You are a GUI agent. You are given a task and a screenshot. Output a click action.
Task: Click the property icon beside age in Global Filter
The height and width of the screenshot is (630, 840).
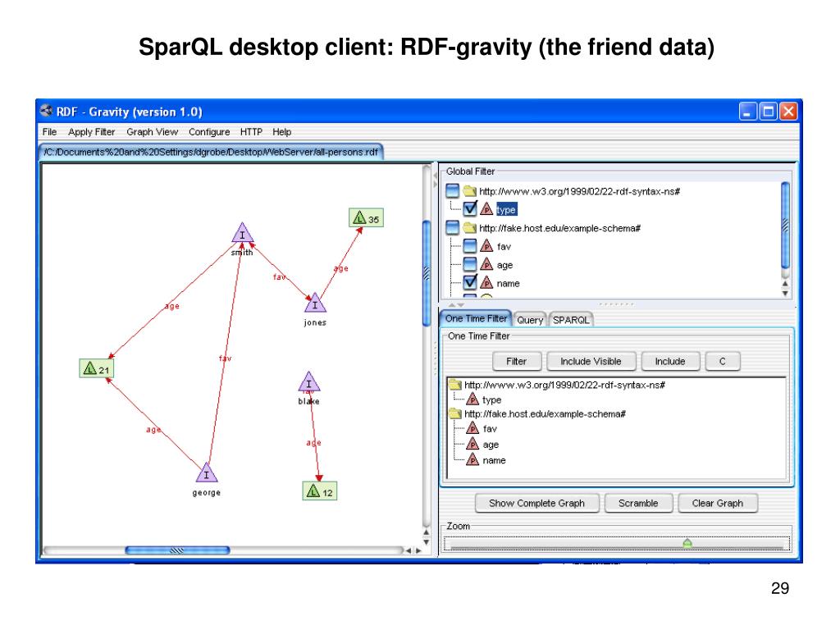coord(486,264)
